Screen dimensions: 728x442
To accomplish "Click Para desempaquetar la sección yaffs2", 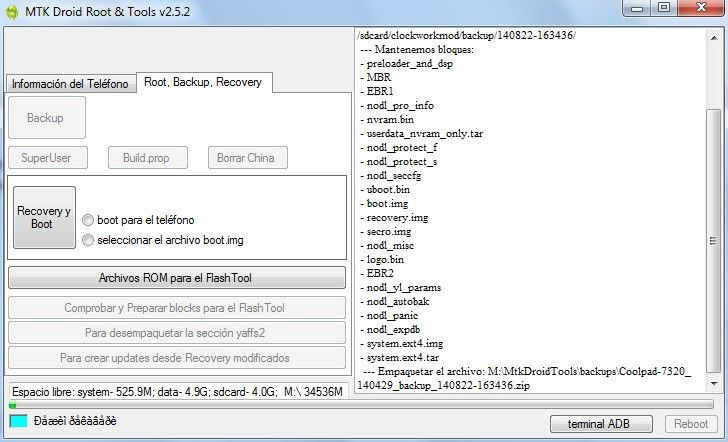I will (176, 333).
